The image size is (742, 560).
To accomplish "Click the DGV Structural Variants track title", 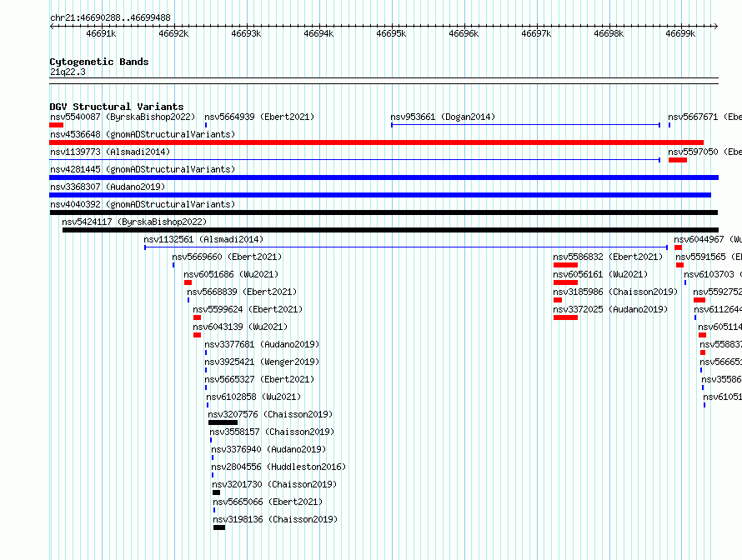I will tap(117, 107).
